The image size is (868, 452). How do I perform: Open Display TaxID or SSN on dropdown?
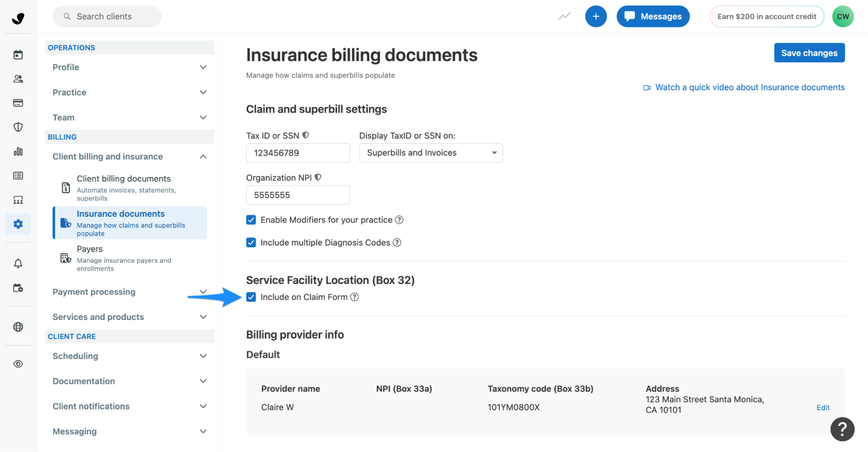pos(431,153)
